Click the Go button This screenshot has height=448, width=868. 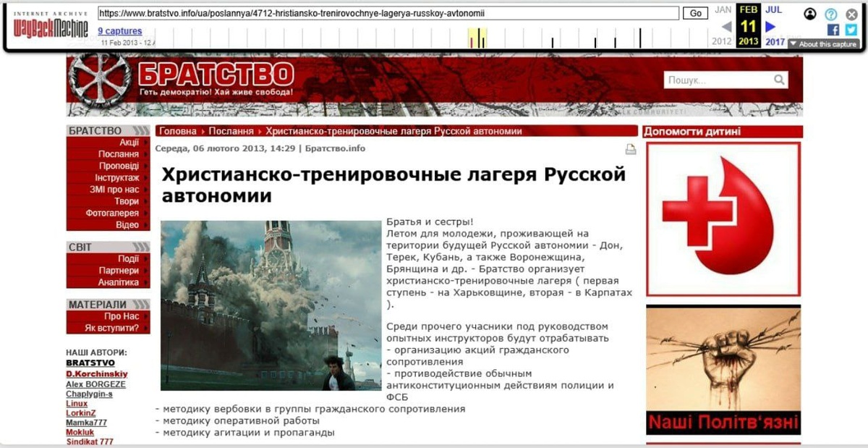point(695,13)
